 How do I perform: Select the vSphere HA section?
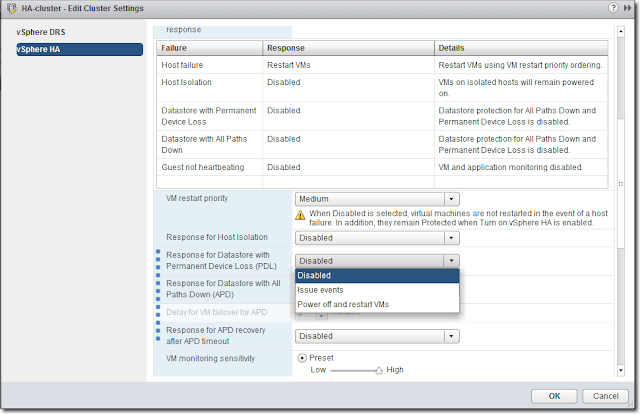(80, 49)
